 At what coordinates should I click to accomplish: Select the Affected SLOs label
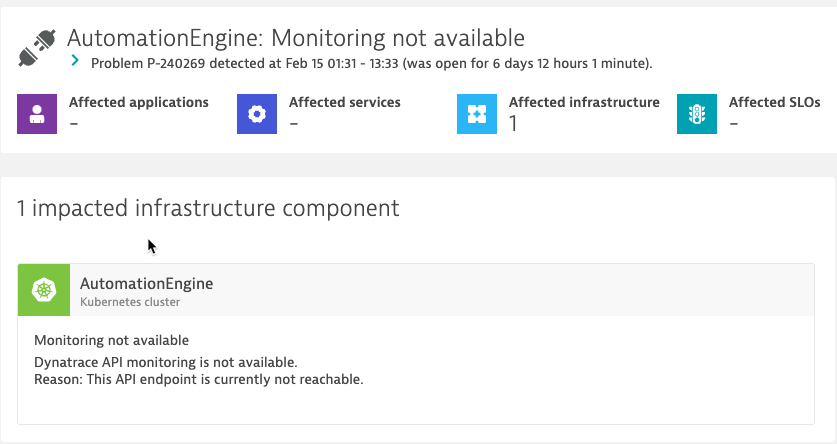775,102
